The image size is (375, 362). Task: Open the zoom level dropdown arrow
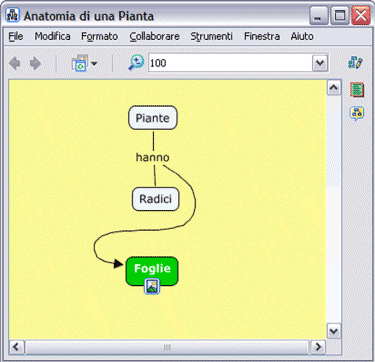[x=320, y=63]
